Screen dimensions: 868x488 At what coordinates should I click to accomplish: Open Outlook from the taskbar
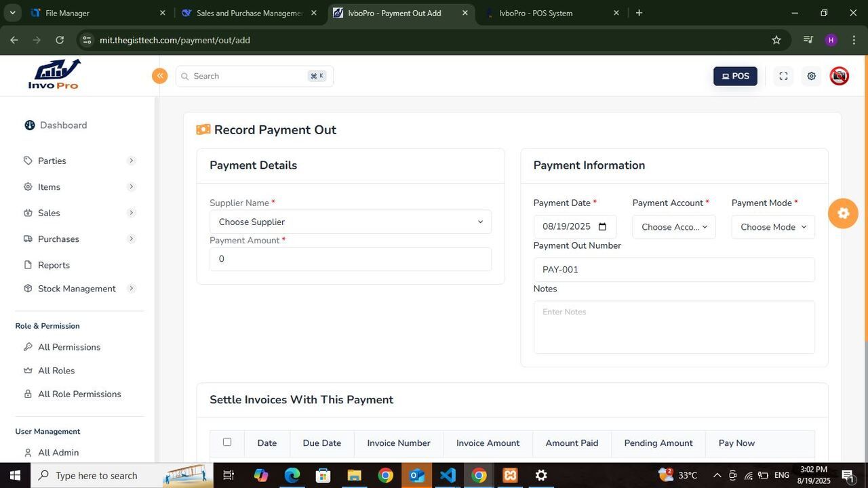pos(416,475)
